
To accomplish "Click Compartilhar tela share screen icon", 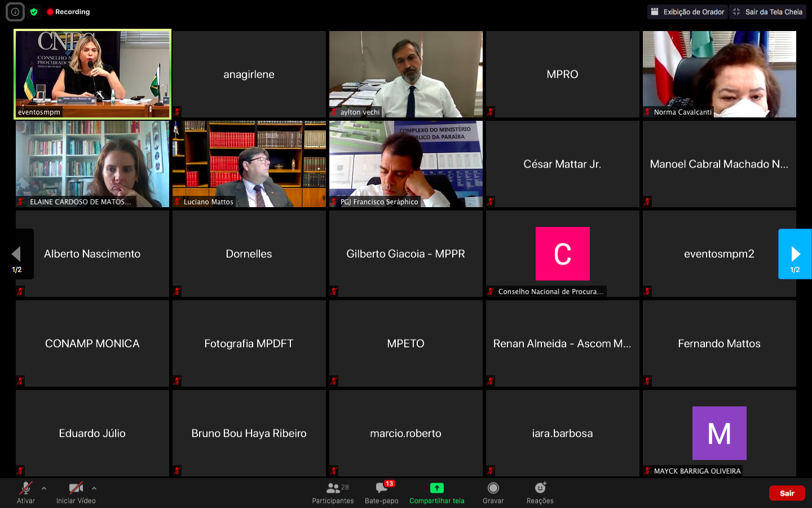I will coord(436,489).
